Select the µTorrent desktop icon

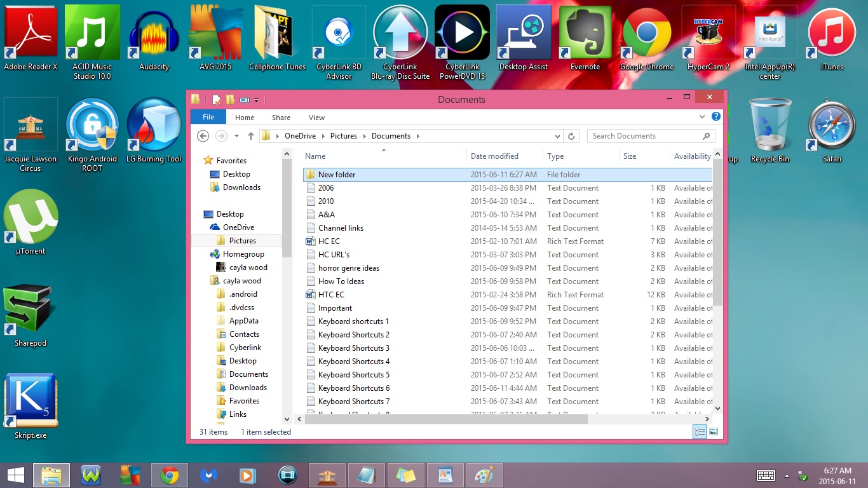tap(31, 222)
